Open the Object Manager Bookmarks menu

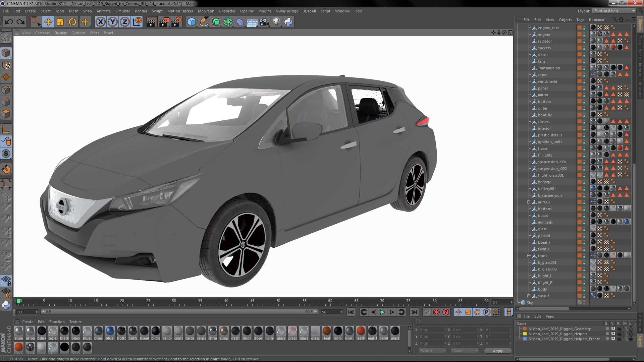[x=597, y=20]
